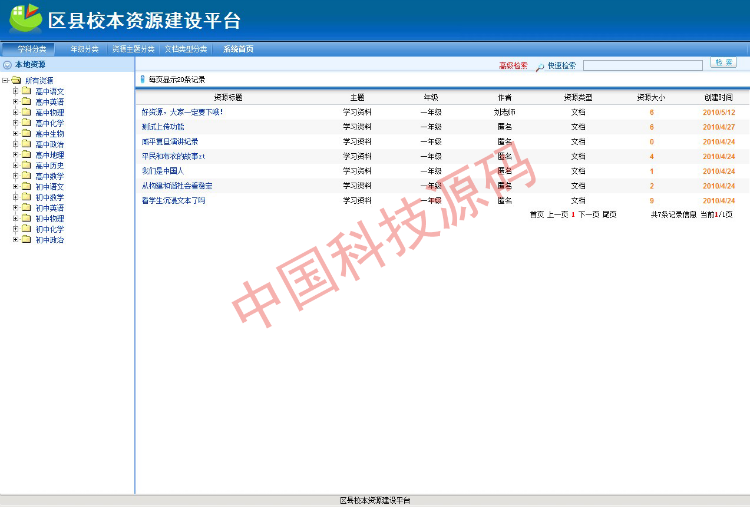Select the 高中政治 tree label
Screen dimensions: 750x507
(50, 144)
